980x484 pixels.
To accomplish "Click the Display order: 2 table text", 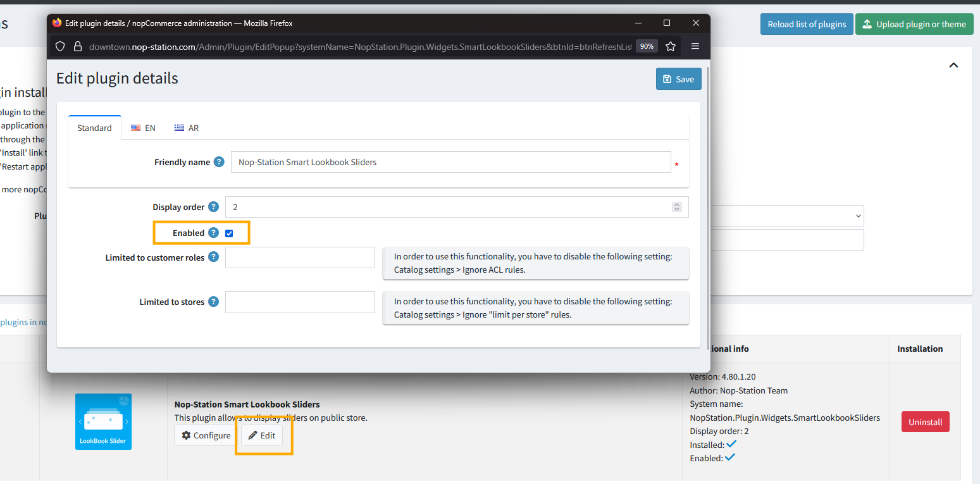I will [719, 431].
